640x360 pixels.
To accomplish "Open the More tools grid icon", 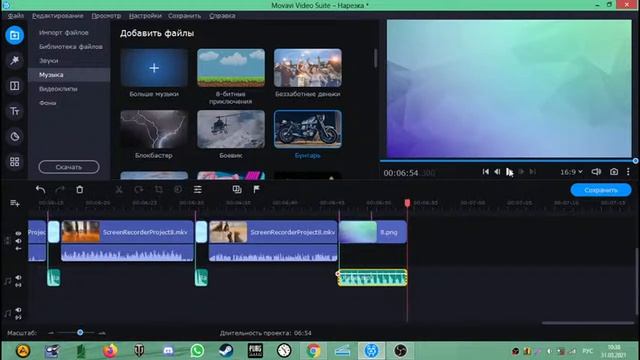I will 14,162.
